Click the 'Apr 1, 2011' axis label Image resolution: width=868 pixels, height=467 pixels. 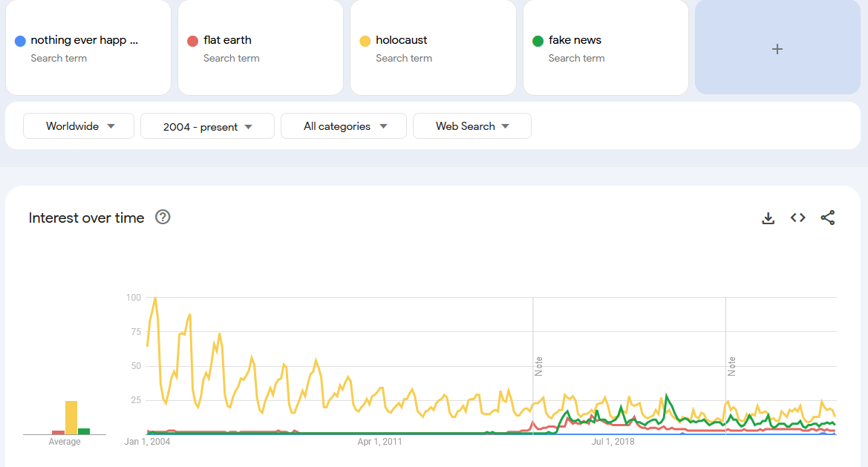click(x=379, y=442)
